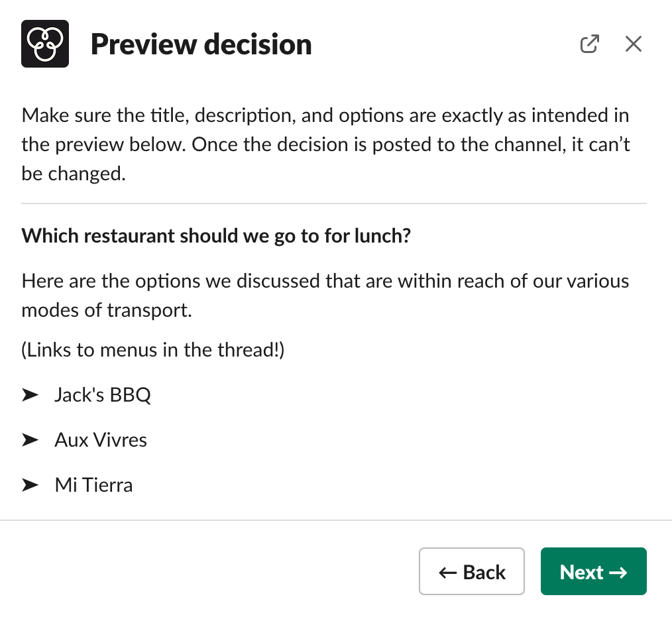The width and height of the screenshot is (672, 619).
Task: Select the Mi Tierra option
Action: [93, 484]
